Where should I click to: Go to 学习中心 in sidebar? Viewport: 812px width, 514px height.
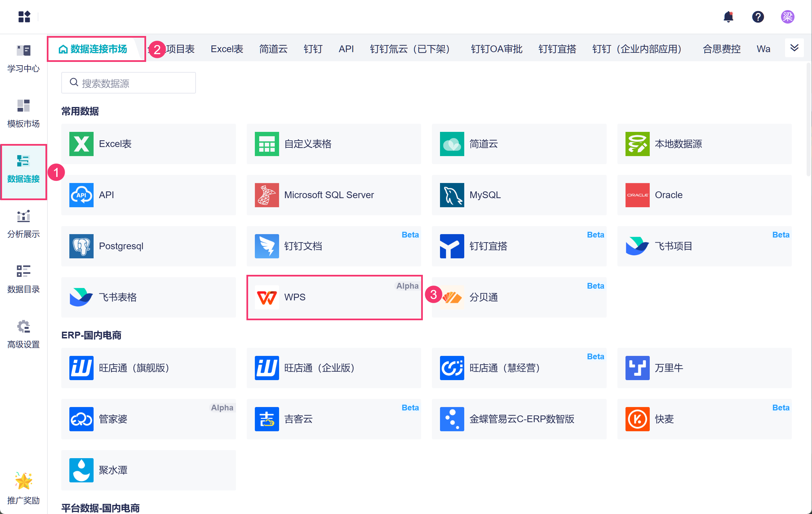pyautogui.click(x=23, y=58)
